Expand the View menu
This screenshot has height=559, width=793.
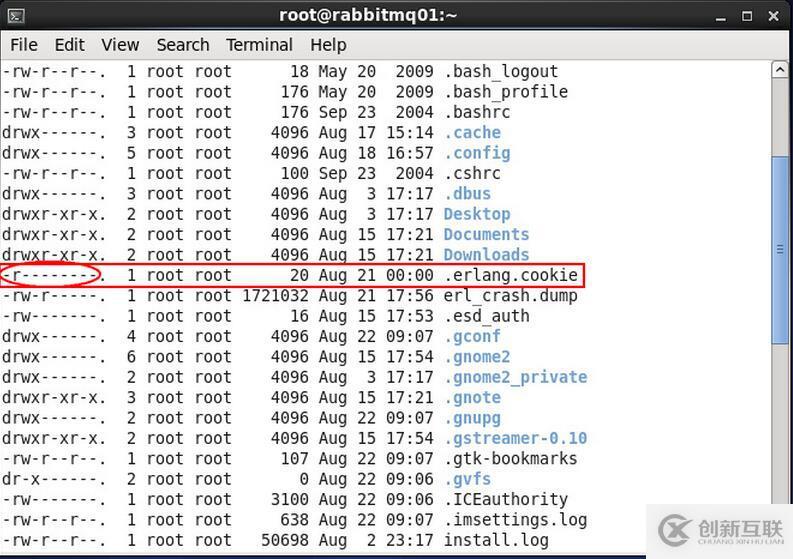click(x=120, y=45)
